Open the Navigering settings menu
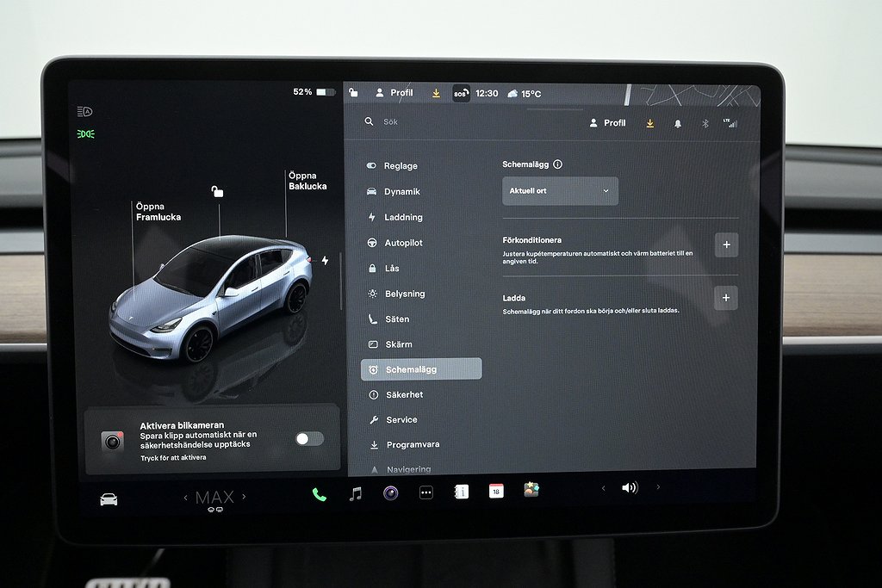Screen dimensions: 882x588 (401, 469)
